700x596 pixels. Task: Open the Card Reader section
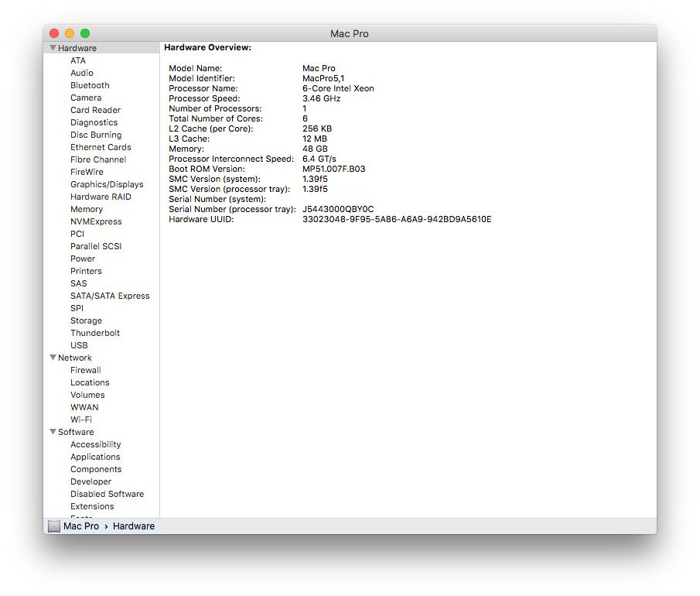point(96,110)
